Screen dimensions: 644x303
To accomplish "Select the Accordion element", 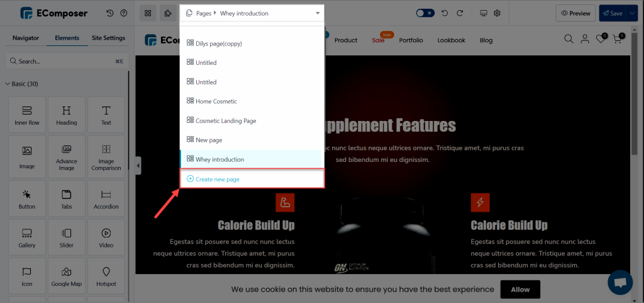I will [x=106, y=199].
